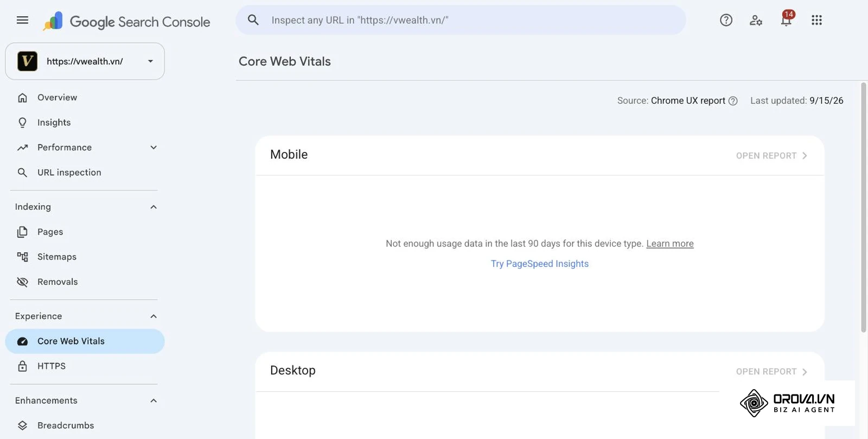Click the Sitemaps tree icon
868x439 pixels.
coord(22,257)
